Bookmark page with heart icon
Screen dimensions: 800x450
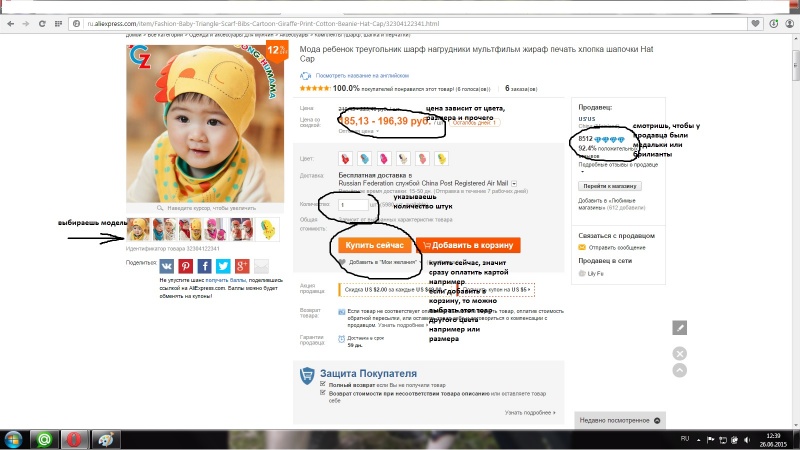coord(756,23)
